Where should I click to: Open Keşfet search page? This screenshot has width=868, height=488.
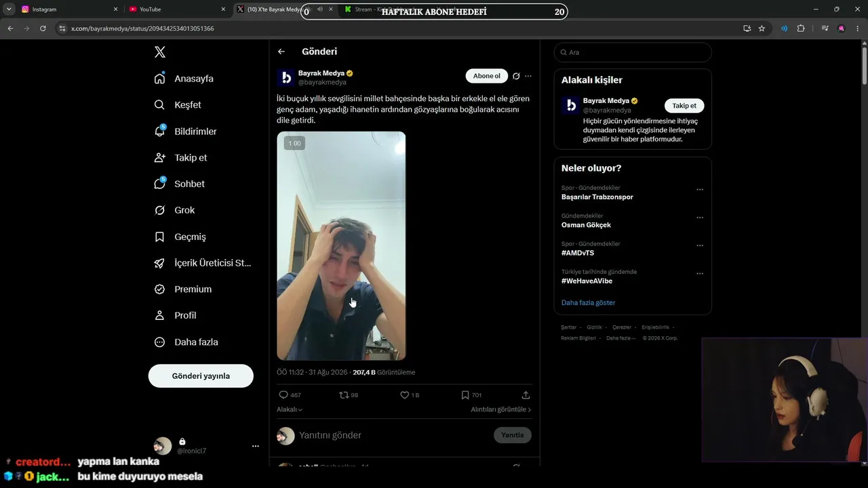tap(178, 105)
